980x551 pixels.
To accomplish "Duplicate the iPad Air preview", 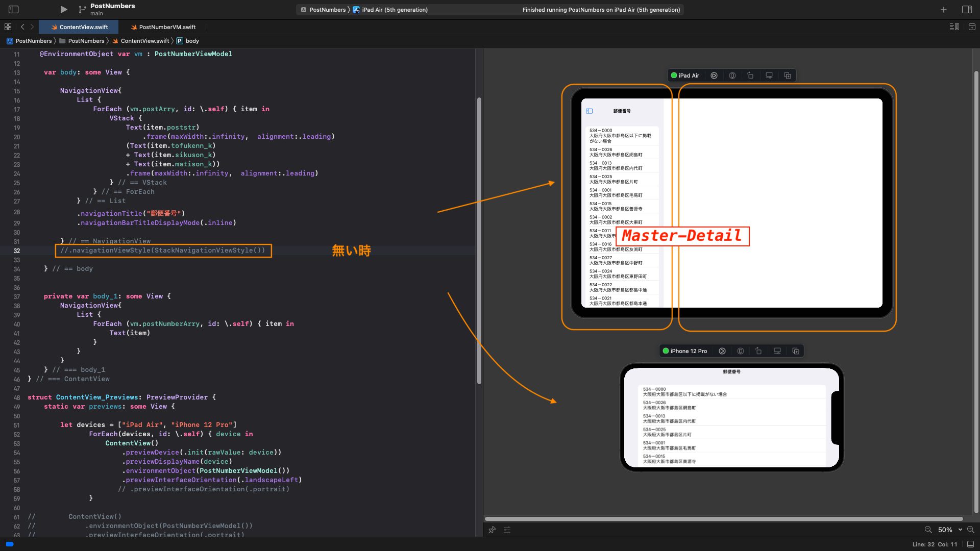I will (788, 76).
